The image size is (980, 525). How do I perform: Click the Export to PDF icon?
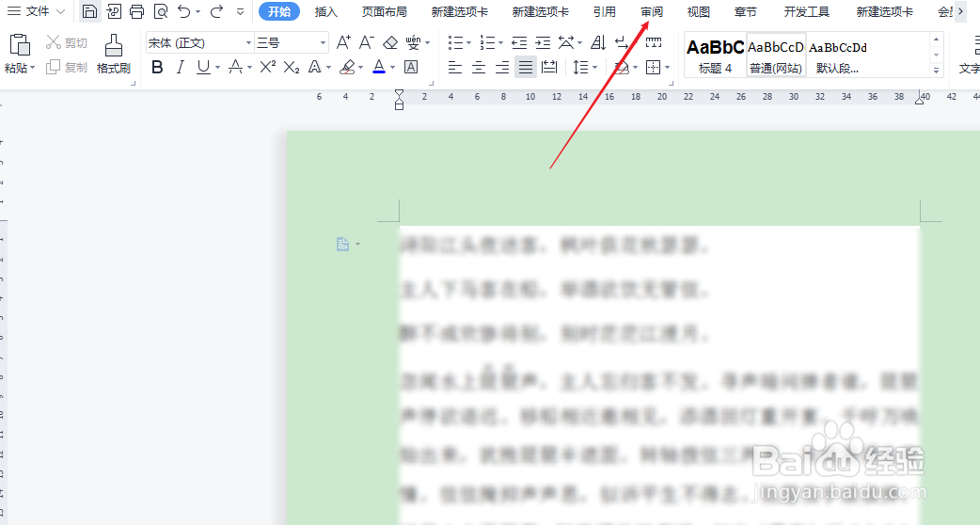tap(114, 11)
